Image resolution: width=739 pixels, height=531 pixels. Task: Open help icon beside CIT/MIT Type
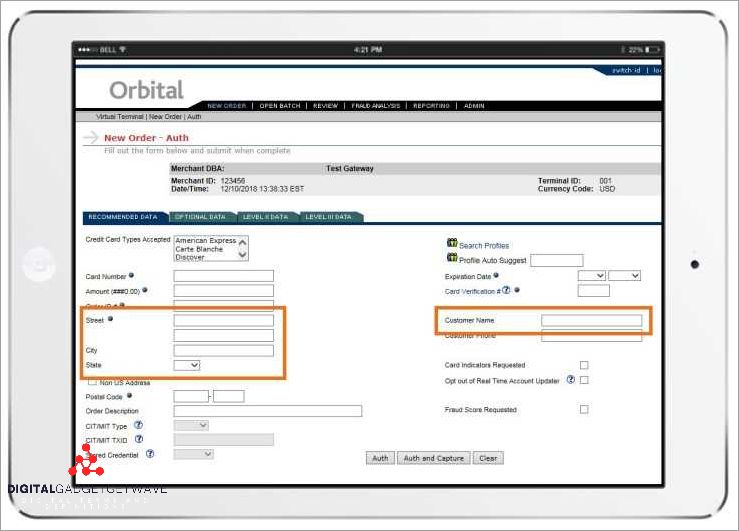pyautogui.click(x=139, y=425)
